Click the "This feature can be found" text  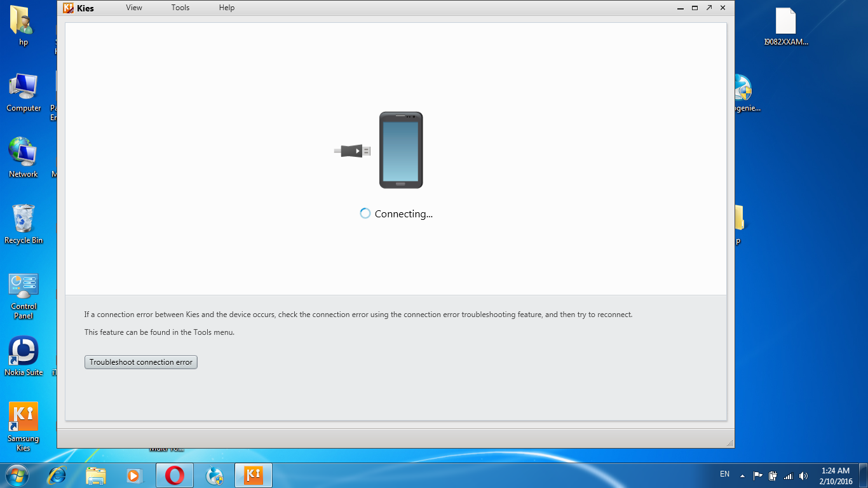coord(159,332)
